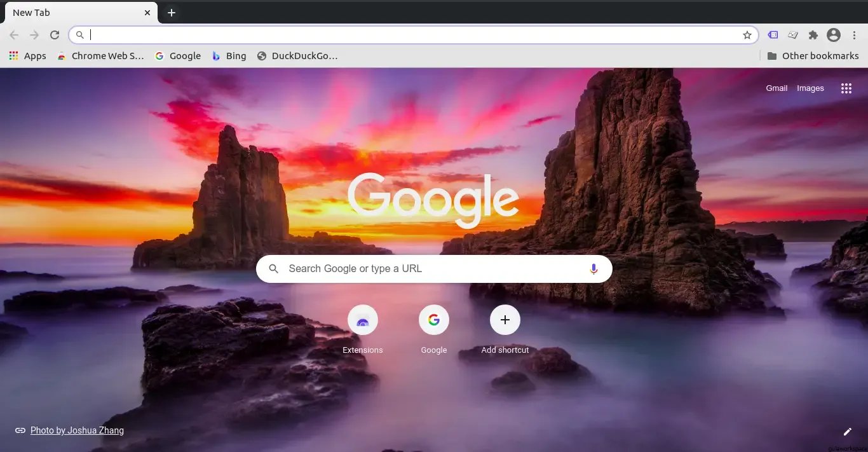
Task: Open the Extensions puzzle piece menu
Action: (x=813, y=35)
